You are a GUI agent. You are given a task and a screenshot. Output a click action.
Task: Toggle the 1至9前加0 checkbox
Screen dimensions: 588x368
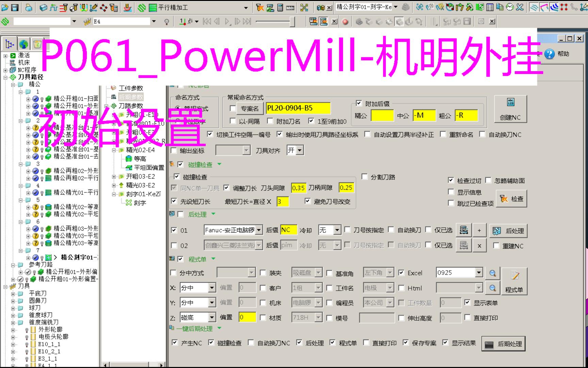[311, 121]
